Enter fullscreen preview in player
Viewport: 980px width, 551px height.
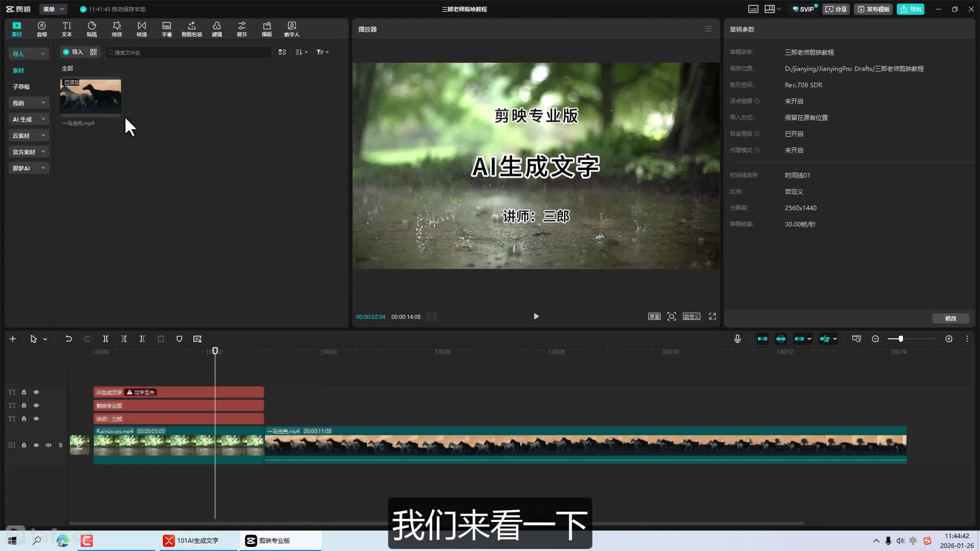point(713,316)
